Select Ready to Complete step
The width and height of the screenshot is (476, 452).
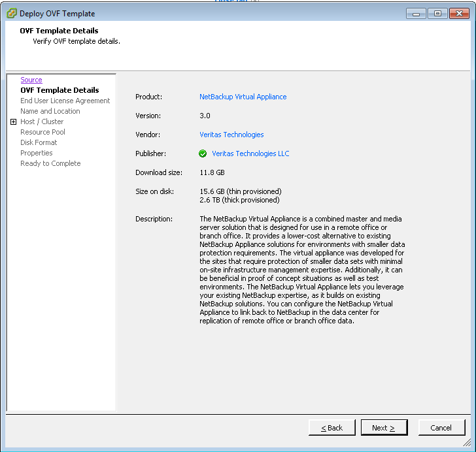click(x=50, y=163)
